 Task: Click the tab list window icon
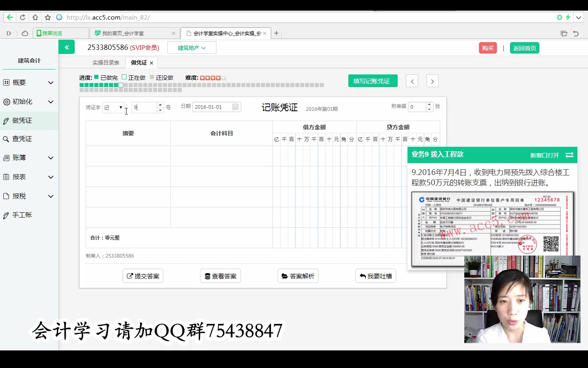point(564,34)
